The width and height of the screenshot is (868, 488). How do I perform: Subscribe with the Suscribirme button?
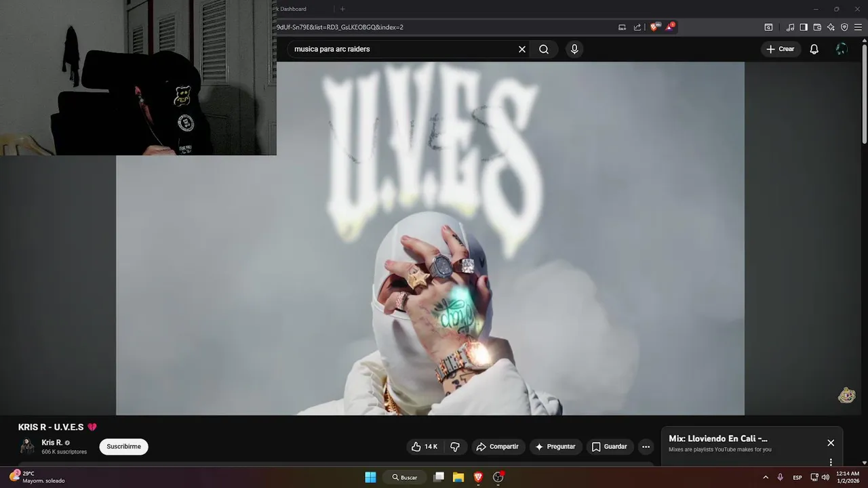(x=123, y=447)
